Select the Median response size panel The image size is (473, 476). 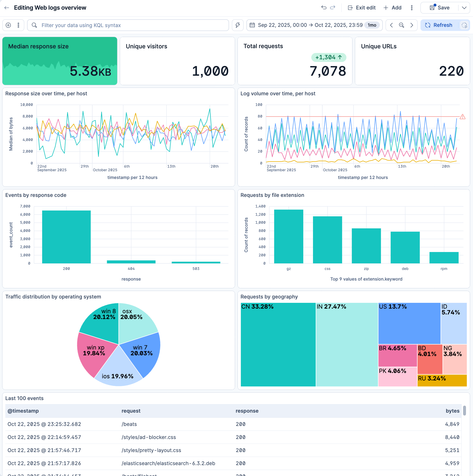pos(60,61)
